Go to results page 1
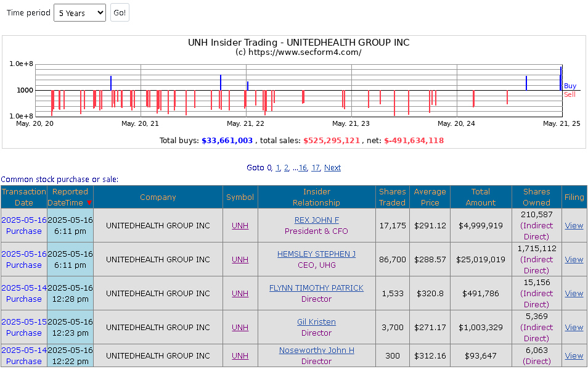Viewport: 588px width, 369px height. [278, 168]
